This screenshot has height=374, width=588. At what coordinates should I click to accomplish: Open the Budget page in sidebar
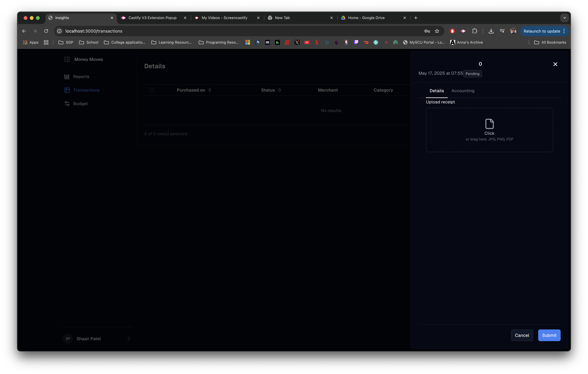[80, 104]
